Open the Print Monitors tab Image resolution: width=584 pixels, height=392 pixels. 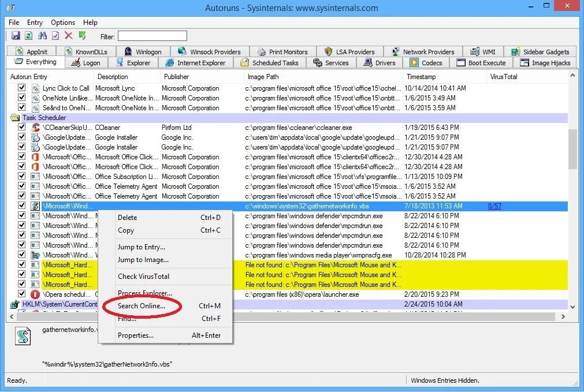pos(282,52)
